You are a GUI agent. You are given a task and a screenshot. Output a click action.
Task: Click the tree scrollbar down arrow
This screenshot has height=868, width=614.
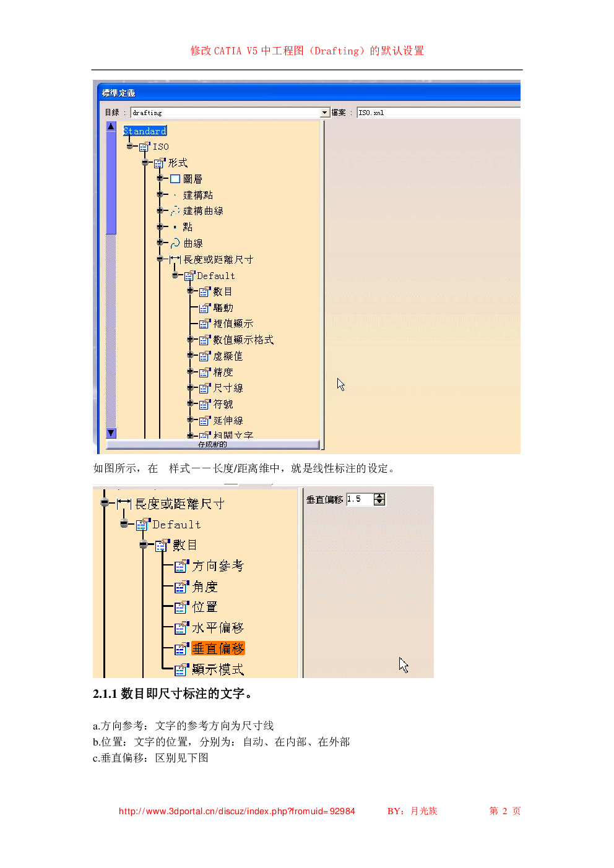pyautogui.click(x=111, y=433)
